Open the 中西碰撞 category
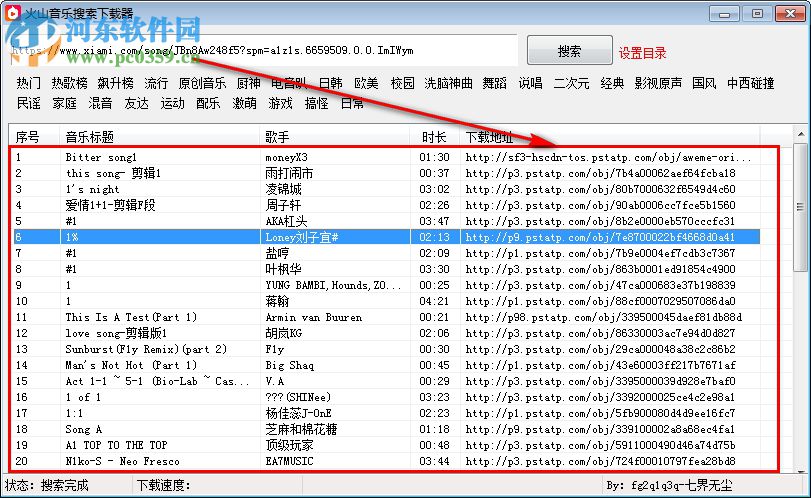Viewport: 811px width, 498px height. 750,83
